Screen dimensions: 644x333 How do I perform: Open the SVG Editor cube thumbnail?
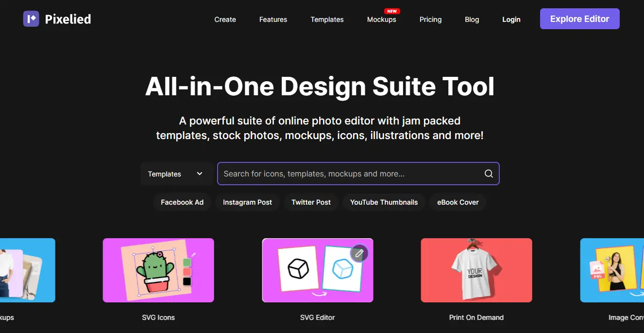click(318, 270)
